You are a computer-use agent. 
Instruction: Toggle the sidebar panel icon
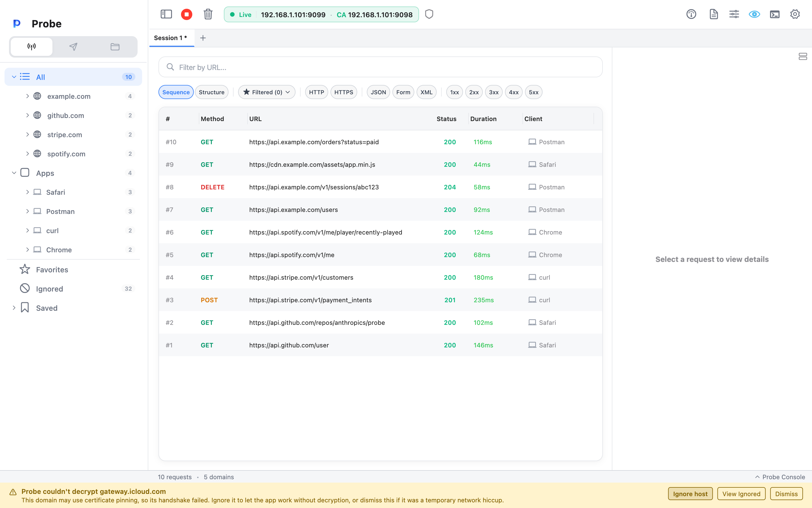[166, 14]
